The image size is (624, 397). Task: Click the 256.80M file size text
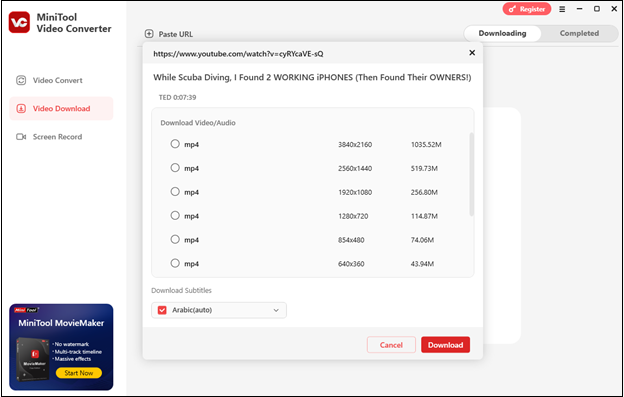tap(424, 193)
